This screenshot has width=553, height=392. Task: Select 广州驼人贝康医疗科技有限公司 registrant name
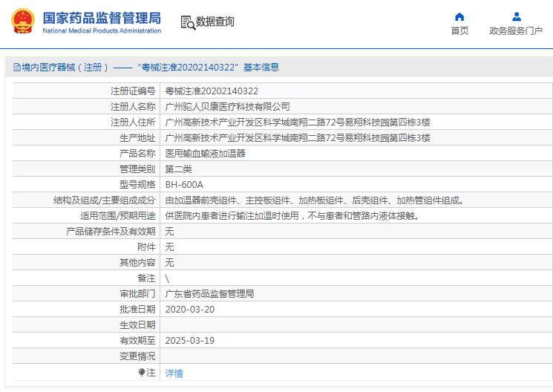click(x=227, y=107)
